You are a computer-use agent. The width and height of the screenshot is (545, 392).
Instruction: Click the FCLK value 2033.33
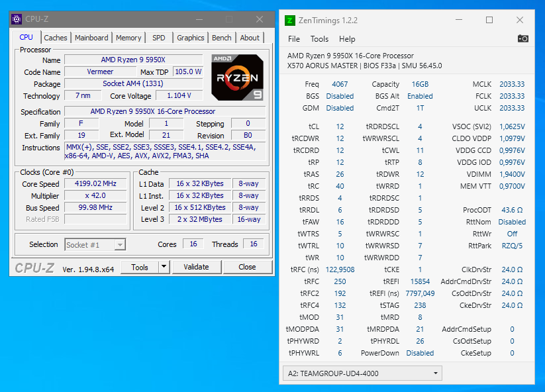512,96
